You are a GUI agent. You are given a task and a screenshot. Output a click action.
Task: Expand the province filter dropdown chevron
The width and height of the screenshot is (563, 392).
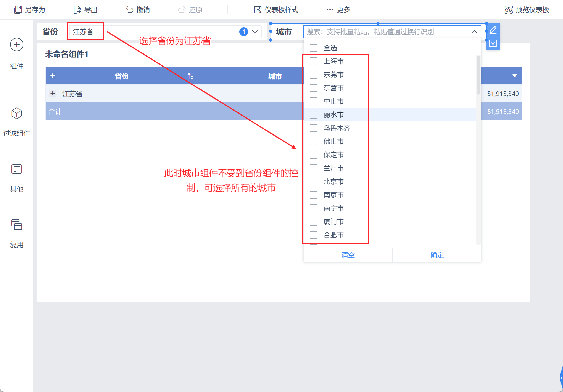tap(255, 32)
